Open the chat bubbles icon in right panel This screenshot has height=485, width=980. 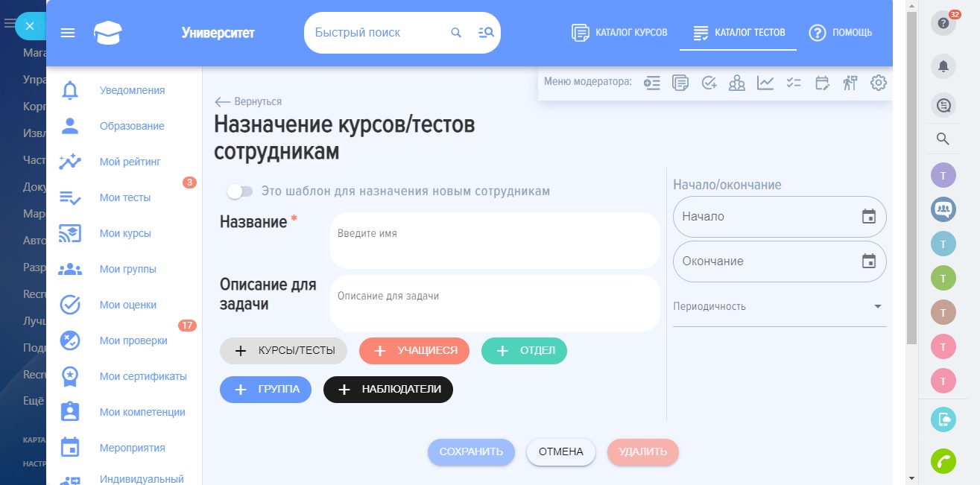click(943, 106)
